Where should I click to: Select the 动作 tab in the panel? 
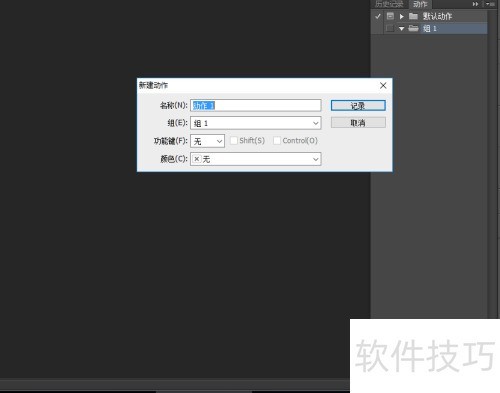420,4
